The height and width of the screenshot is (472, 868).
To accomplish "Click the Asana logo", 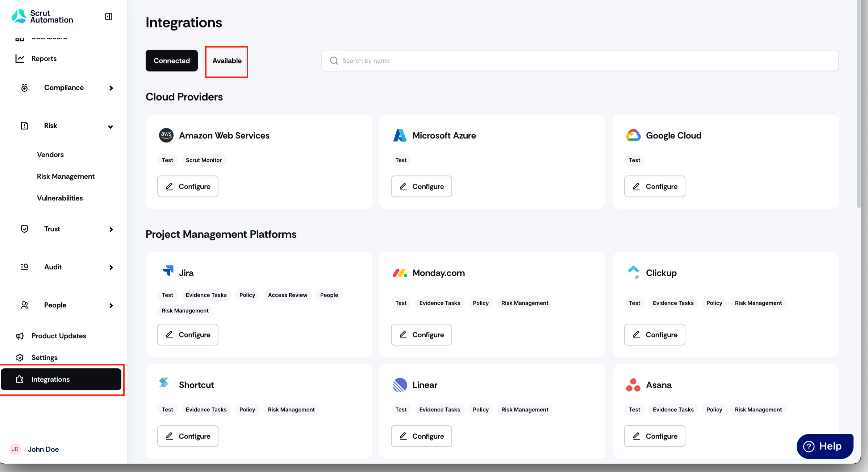I will (x=633, y=385).
